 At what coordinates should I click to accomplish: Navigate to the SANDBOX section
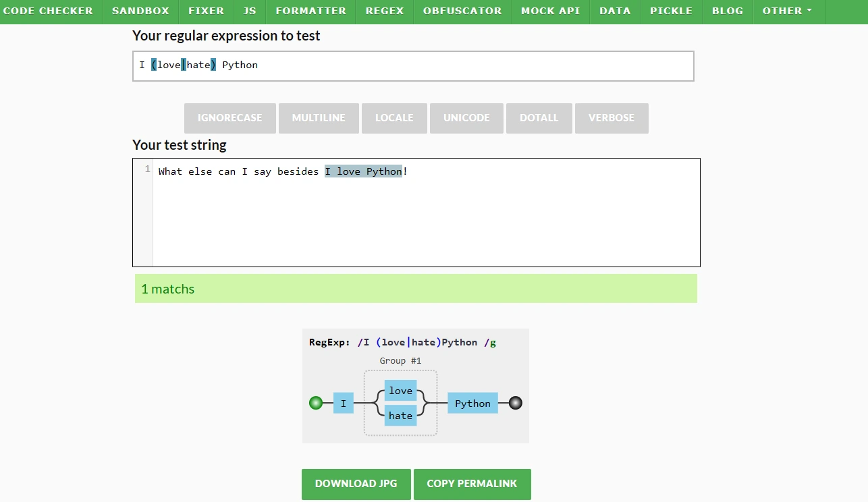[140, 11]
